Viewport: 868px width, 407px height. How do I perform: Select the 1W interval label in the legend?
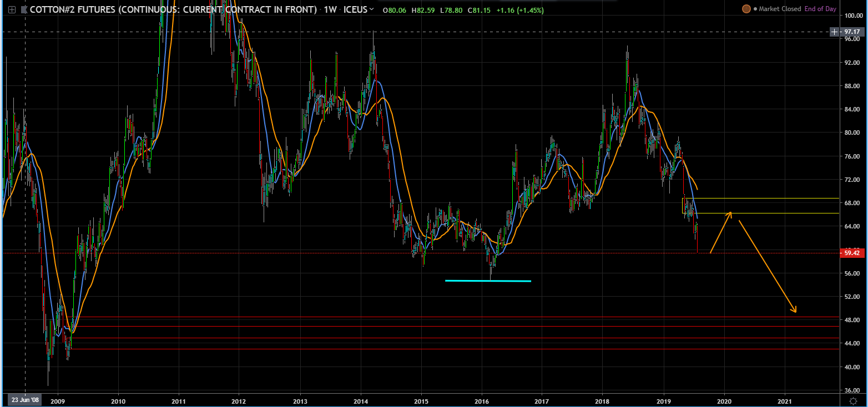[x=330, y=10]
